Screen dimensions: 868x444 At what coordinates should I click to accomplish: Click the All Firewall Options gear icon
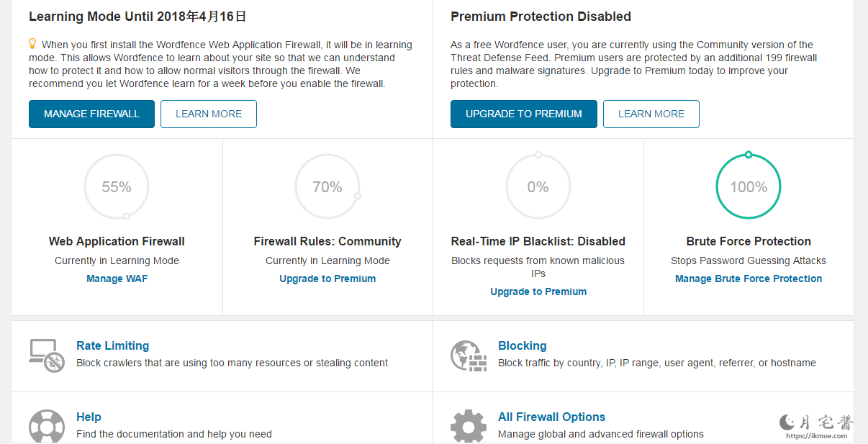pyautogui.click(x=469, y=426)
